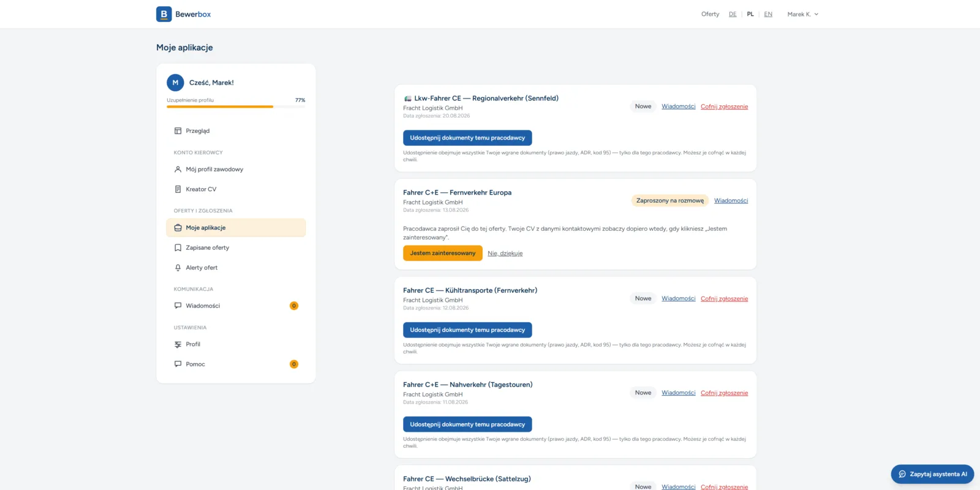
Task: Click the profile completion progress bar
Action: click(236, 107)
